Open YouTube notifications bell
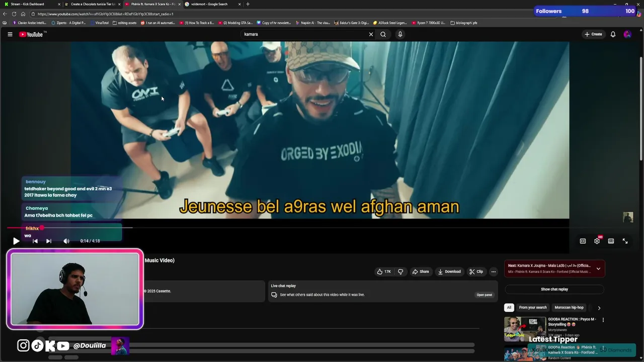The image size is (644, 362). [x=613, y=34]
